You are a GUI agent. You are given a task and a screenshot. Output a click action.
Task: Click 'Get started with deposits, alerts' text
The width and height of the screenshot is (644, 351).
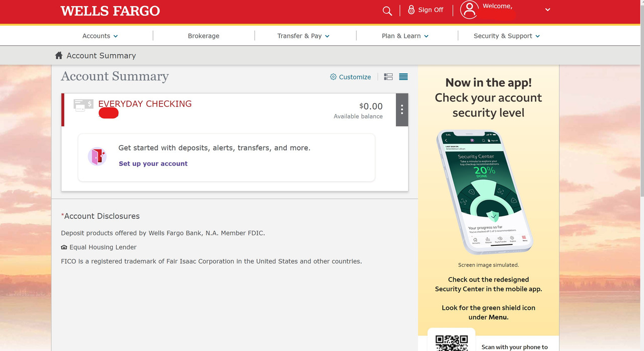tap(214, 148)
